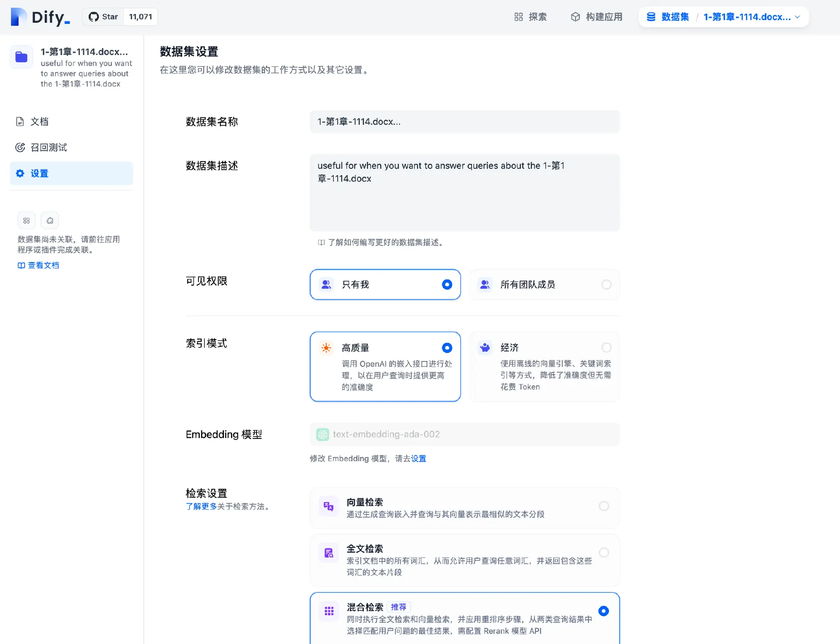
Task: Click the 数据集名称 input field
Action: [465, 122]
